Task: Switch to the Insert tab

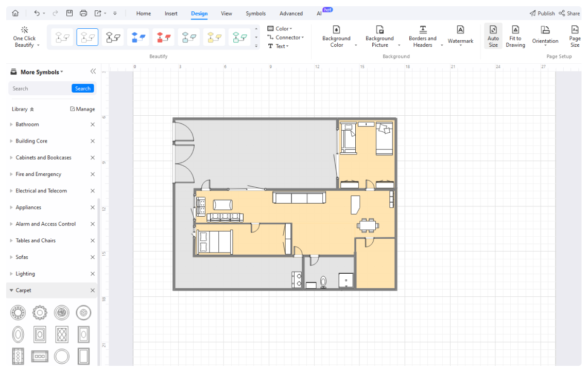Action: (x=171, y=13)
